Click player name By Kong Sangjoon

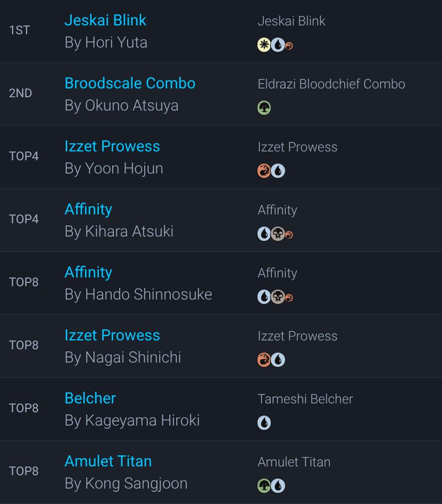126,484
